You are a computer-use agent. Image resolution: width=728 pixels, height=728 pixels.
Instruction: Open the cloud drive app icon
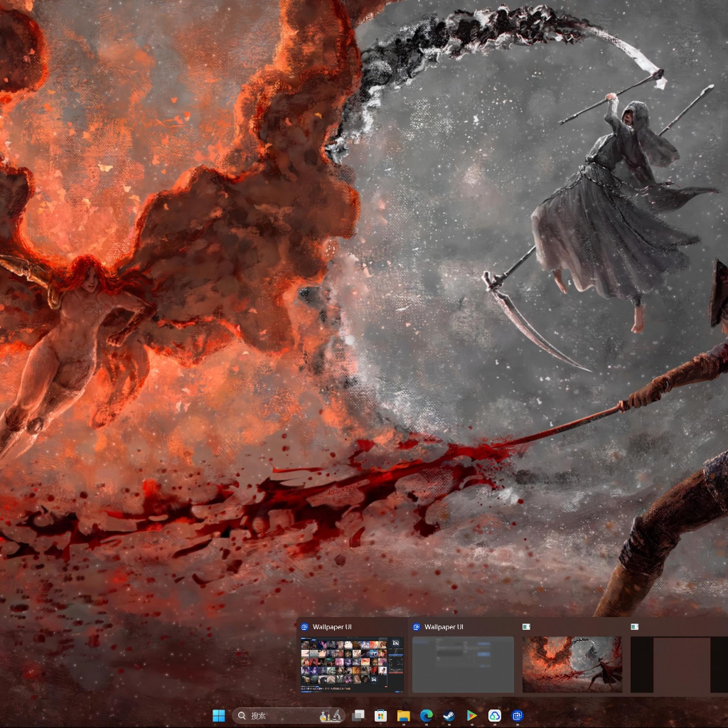pos(495,715)
